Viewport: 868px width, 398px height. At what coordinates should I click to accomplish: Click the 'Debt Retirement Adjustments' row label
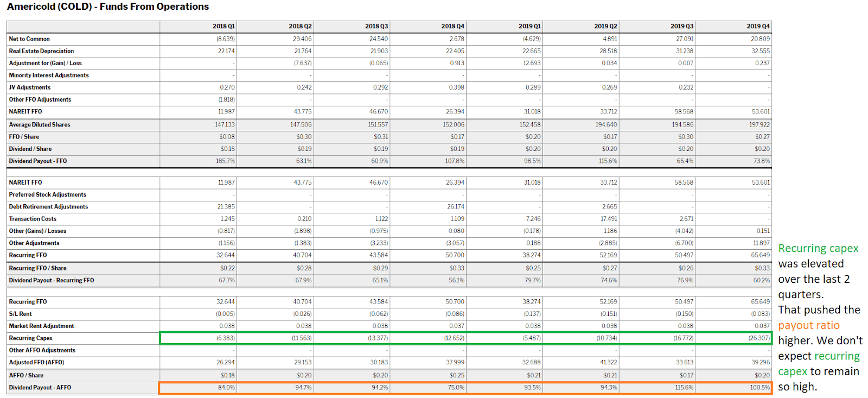click(48, 207)
